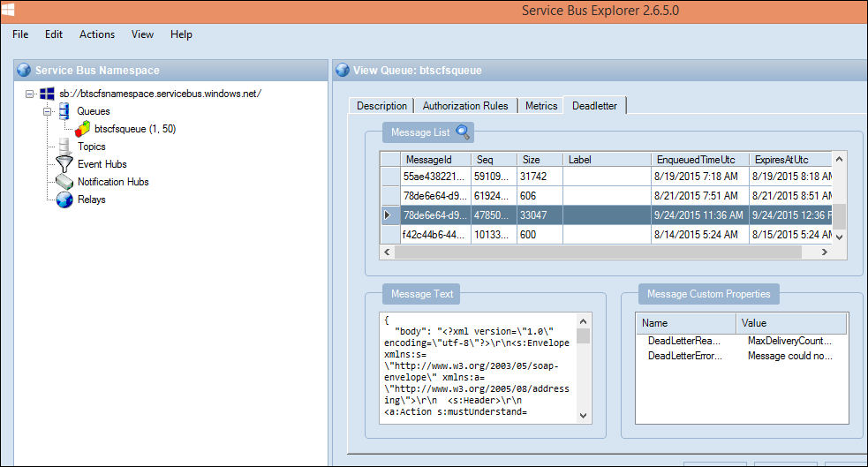Click the btscfsqueue colored cubes icon
The width and height of the screenshot is (868, 467).
pos(82,129)
